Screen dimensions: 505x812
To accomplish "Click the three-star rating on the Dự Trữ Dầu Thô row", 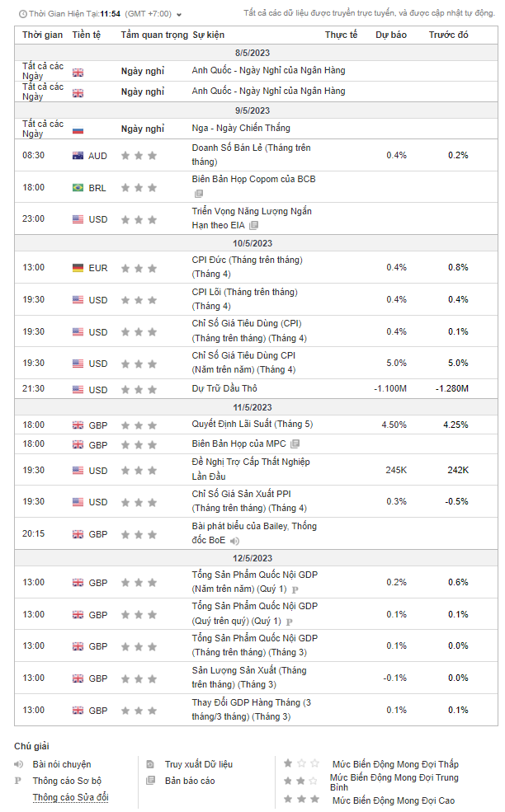I will (x=139, y=390).
